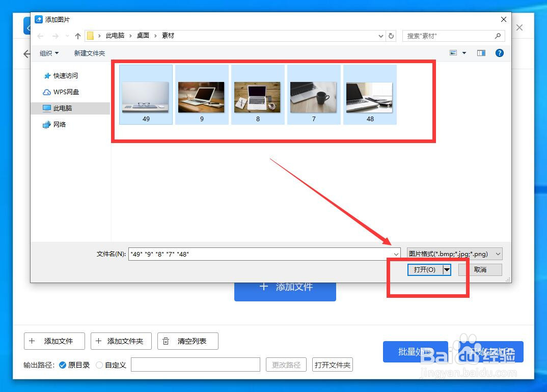Click the 更改路径 button
Screen dimensions: 547x392
coord(286,365)
